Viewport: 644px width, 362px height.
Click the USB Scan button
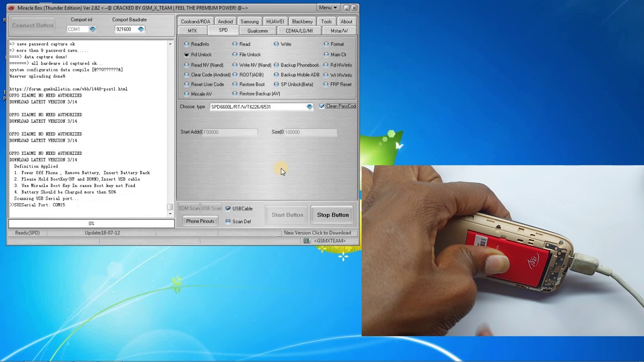(x=211, y=208)
